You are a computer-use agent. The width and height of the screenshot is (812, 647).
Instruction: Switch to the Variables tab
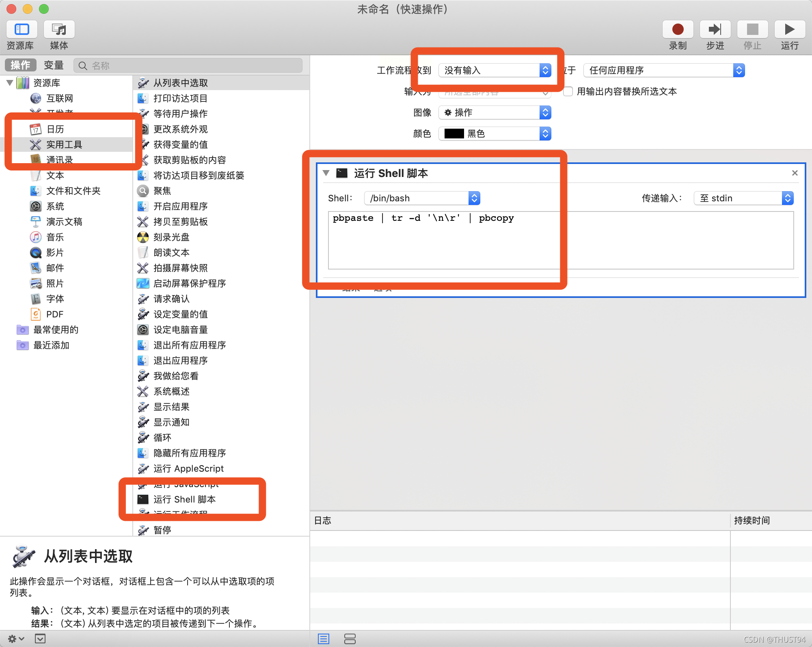(54, 65)
